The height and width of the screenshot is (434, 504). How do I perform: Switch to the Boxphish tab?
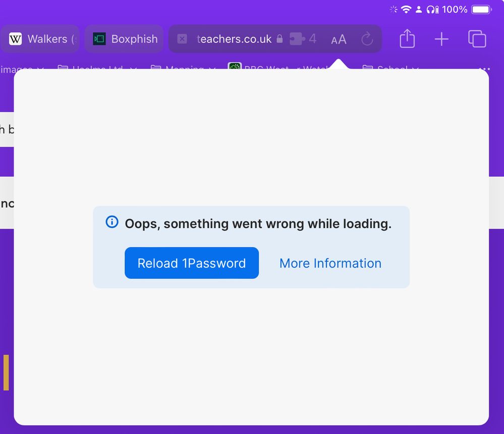pyautogui.click(x=124, y=39)
